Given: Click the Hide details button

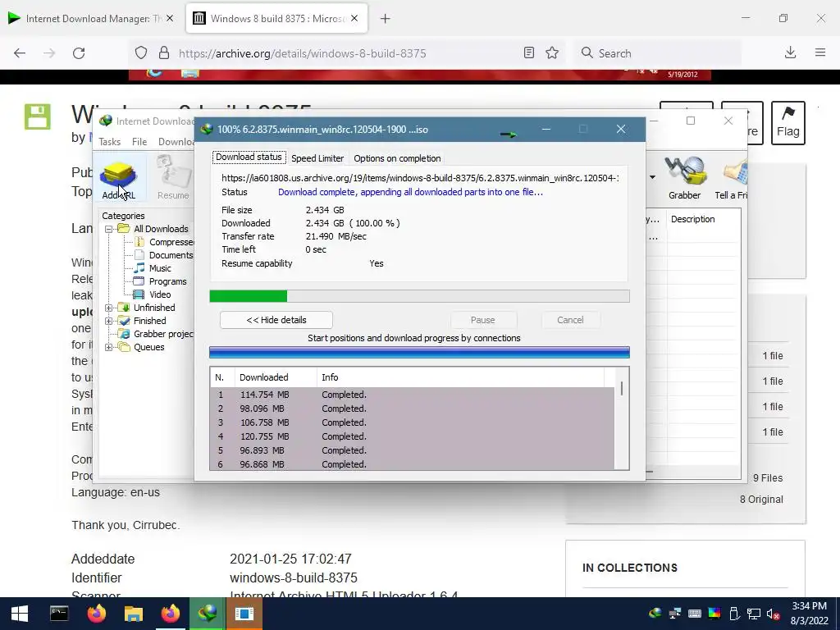Looking at the screenshot, I should [276, 320].
